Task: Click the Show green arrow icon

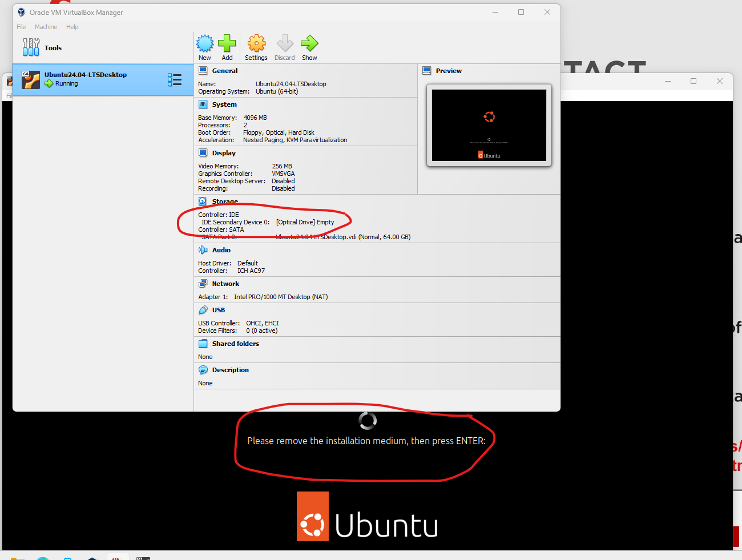Action: tap(309, 44)
